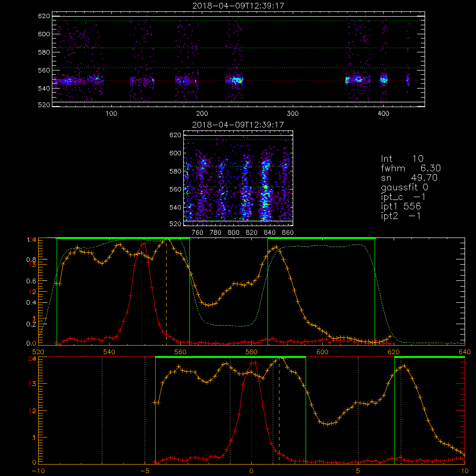Select the 'gaussfit 0' parameter line
The image size is (476, 476).
[x=405, y=187]
